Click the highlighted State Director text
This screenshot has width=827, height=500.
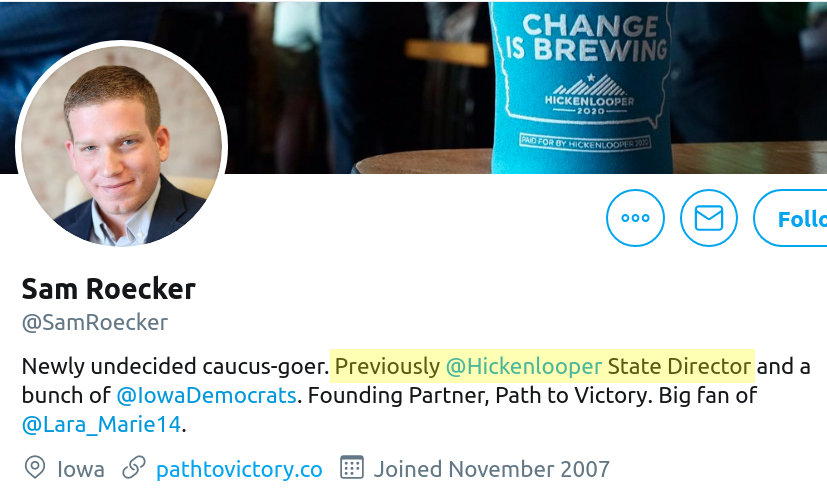[679, 366]
